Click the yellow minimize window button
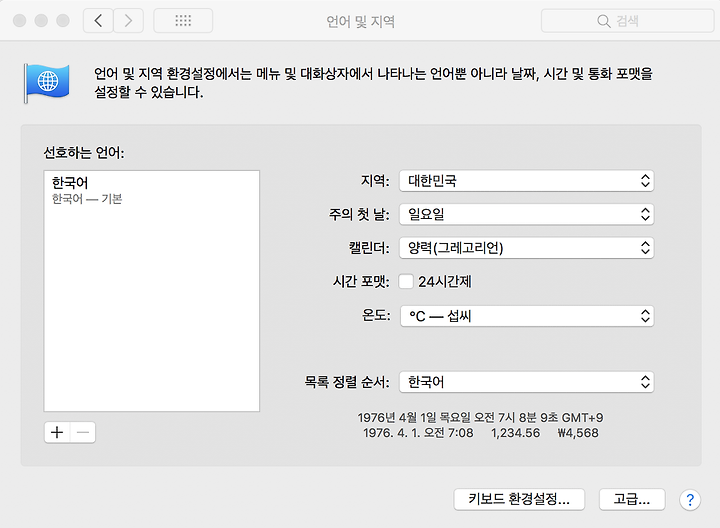This screenshot has height=528, width=720. [41, 21]
